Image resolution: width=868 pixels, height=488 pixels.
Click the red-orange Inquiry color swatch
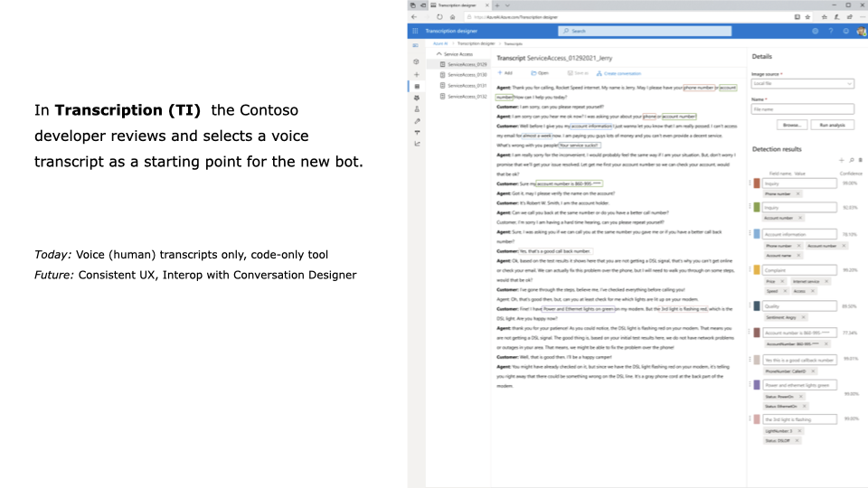click(x=757, y=183)
